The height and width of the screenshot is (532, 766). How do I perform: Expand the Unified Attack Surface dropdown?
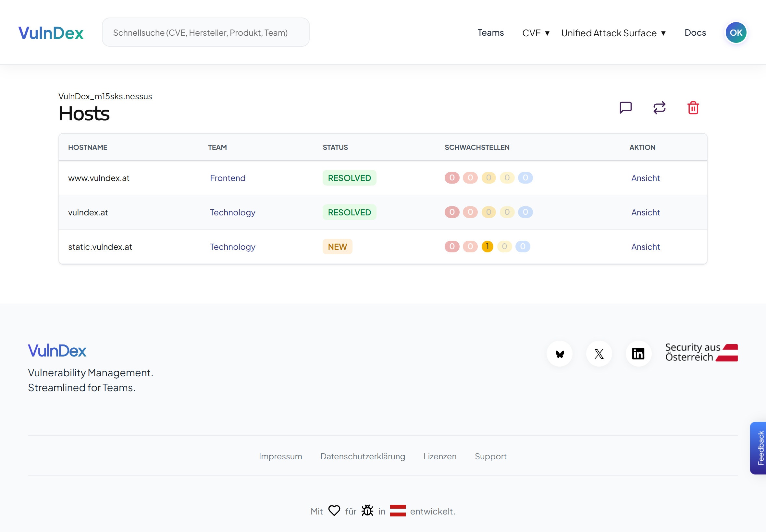click(x=613, y=33)
